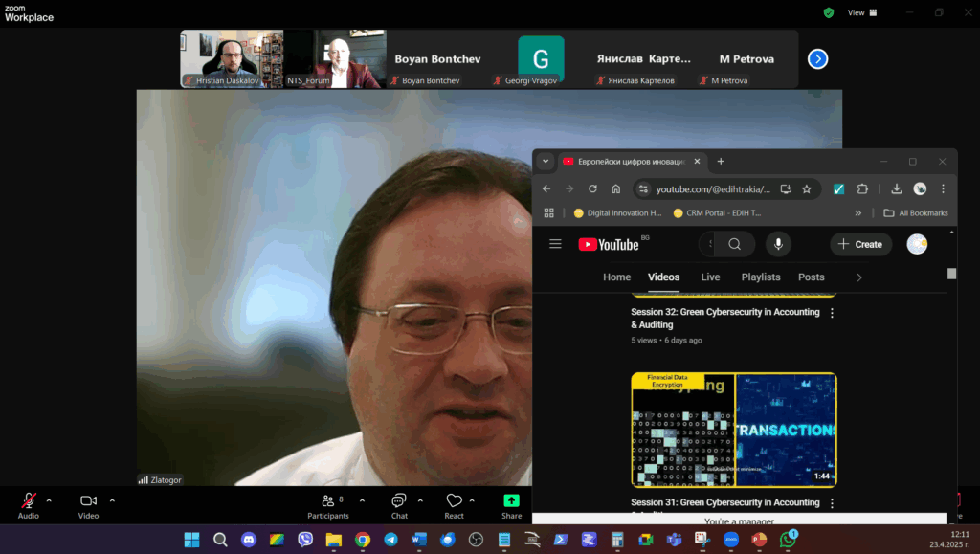Select Hristian Daskalov's video thumbnail

(x=232, y=58)
